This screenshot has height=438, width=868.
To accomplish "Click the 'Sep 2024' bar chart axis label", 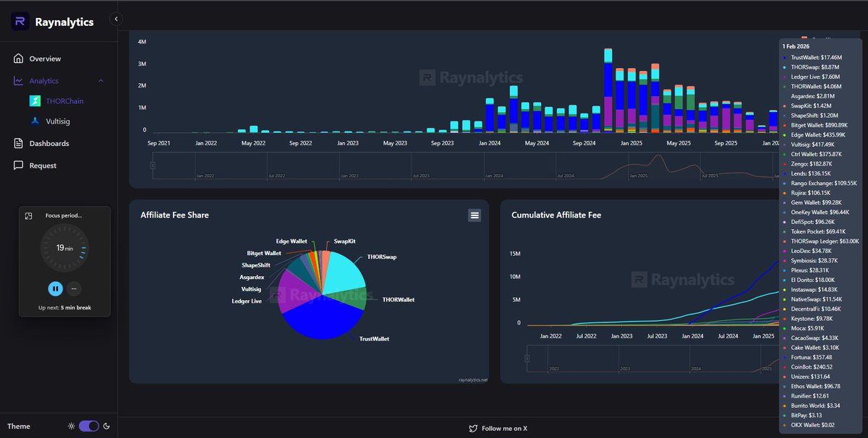I will (584, 143).
